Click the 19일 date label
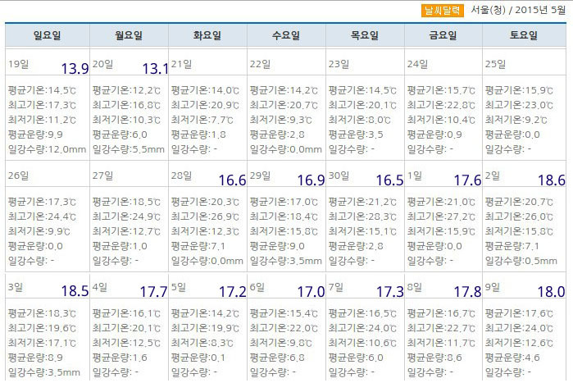This screenshot has height=392, width=573. point(18,64)
